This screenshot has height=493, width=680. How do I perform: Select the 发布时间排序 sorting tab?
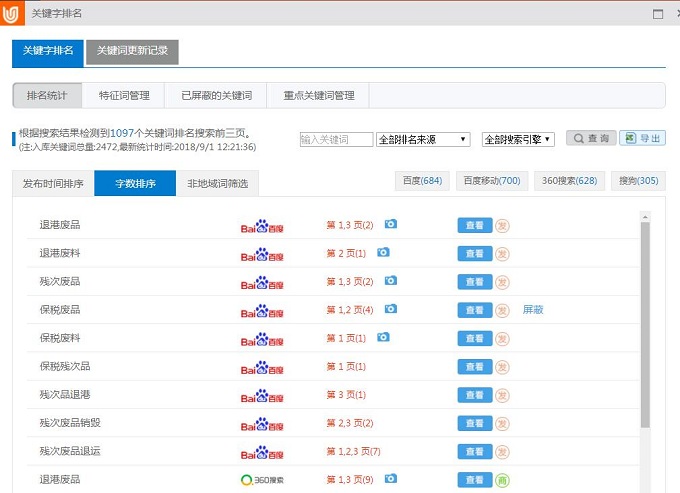tap(53, 184)
